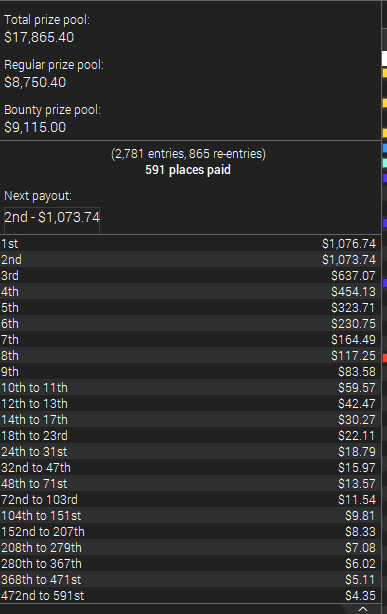Select the 3rd place $637.07 row
387x614 pixels.
190,275
